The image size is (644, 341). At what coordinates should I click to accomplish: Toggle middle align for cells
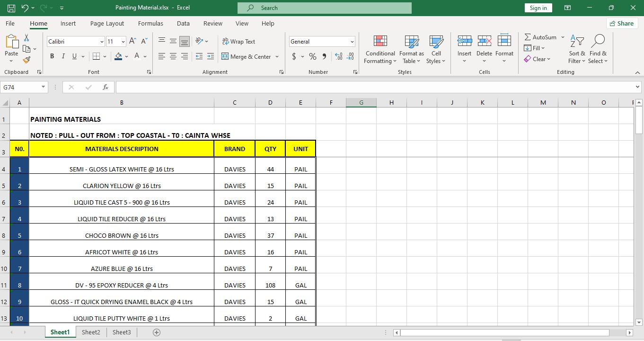(173, 41)
